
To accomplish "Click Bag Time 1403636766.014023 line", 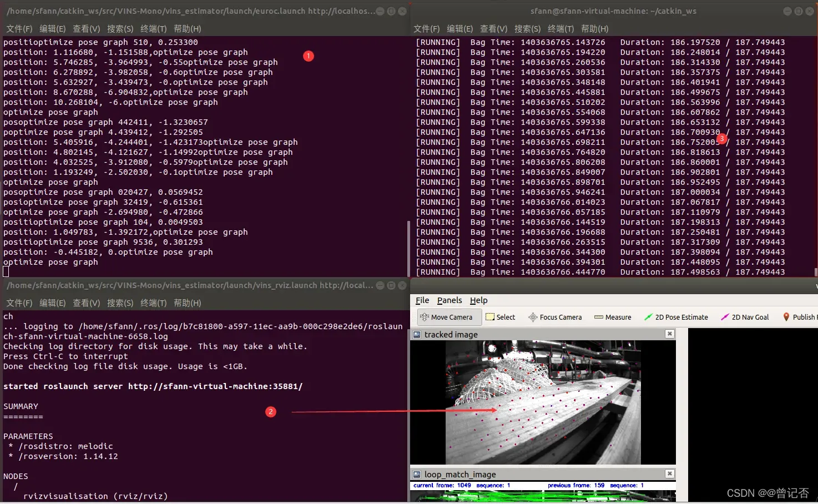I will (600, 202).
